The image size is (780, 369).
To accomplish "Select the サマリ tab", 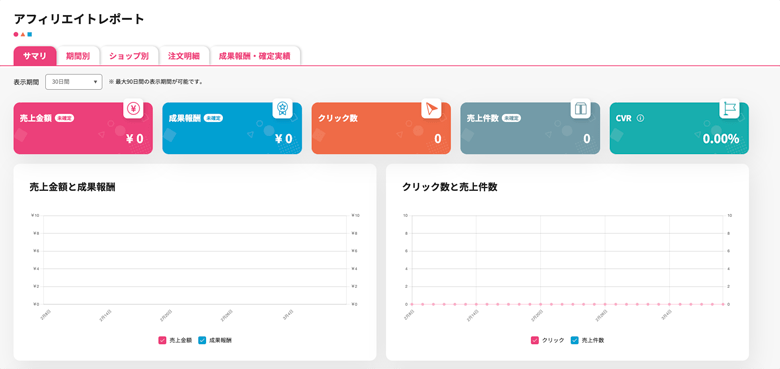I will pyautogui.click(x=35, y=56).
